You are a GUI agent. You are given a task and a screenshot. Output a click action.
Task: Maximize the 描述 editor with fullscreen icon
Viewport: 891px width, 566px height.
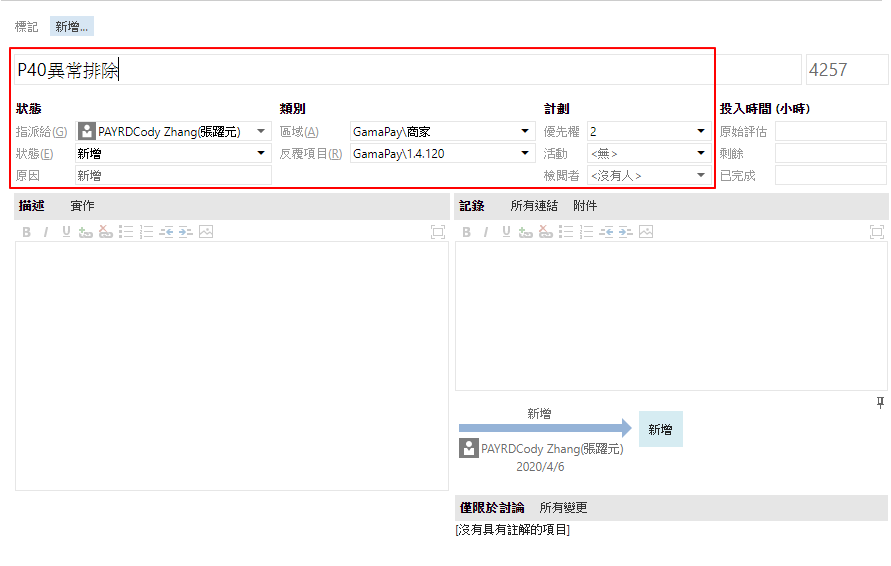tap(437, 232)
